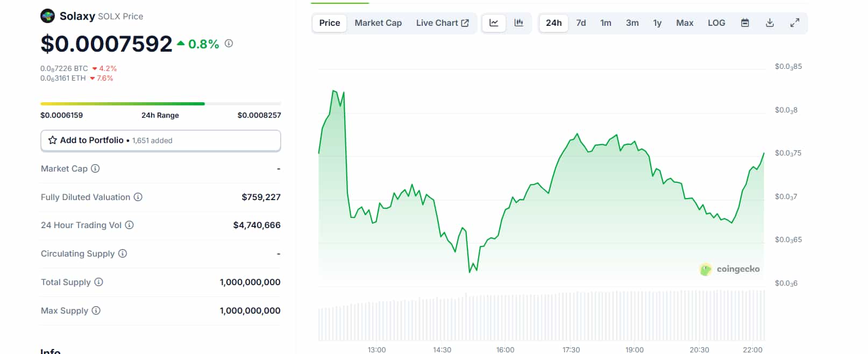This screenshot has width=868, height=354.
Task: Click the $759,227 valuation value
Action: 261,197
